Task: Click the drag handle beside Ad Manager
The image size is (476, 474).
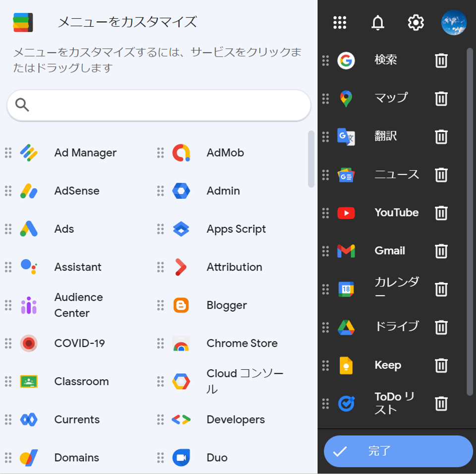Action: (x=8, y=153)
